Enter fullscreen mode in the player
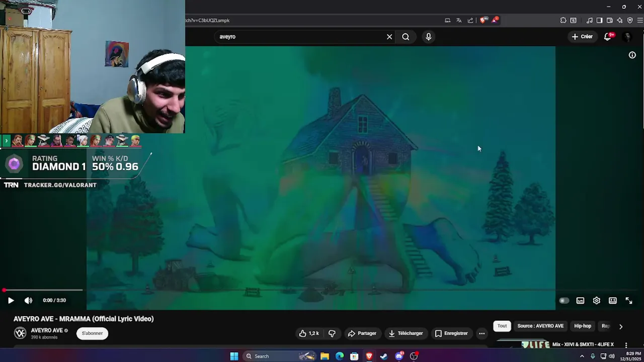 coord(628,301)
